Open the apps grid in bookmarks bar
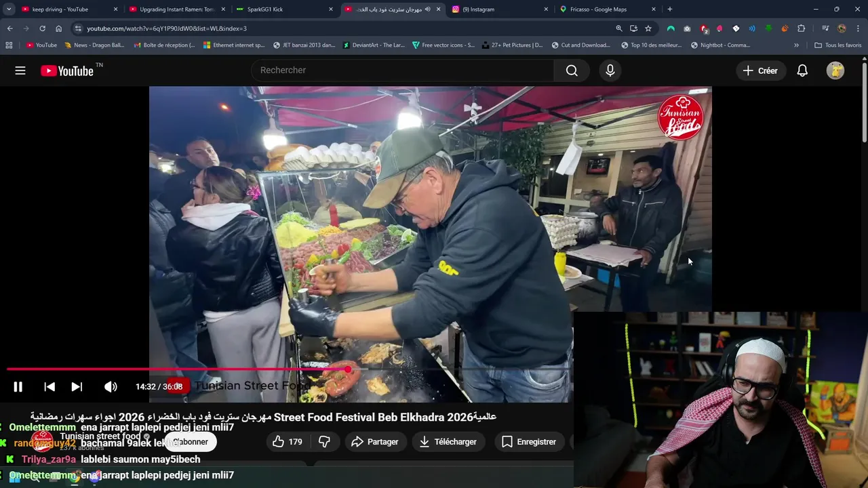868x488 pixels. 9,45
